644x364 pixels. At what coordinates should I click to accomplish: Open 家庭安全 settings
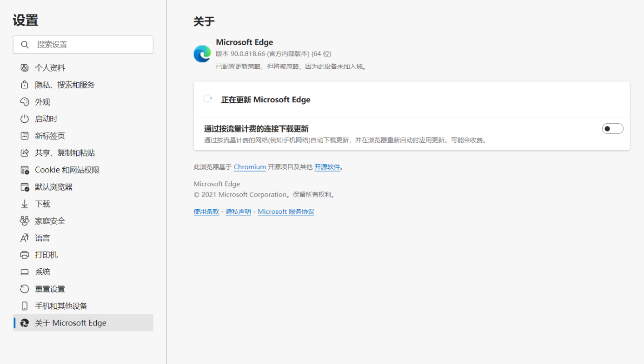pyautogui.click(x=83, y=221)
